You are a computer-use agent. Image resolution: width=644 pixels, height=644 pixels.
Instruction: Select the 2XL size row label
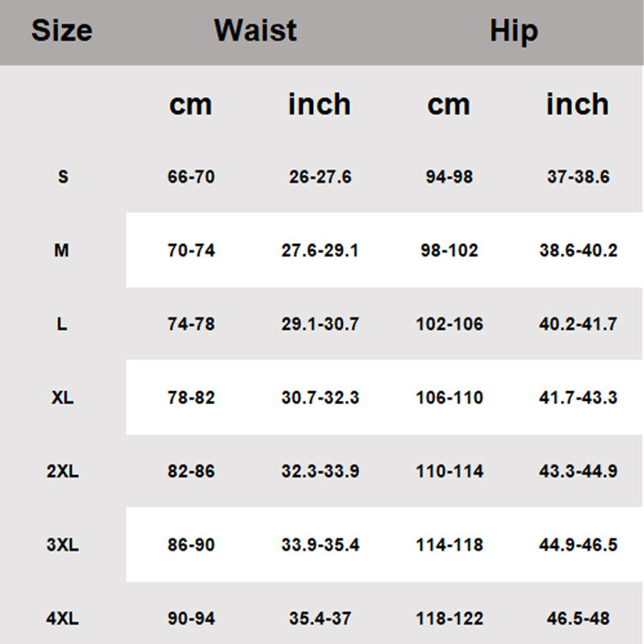(63, 471)
